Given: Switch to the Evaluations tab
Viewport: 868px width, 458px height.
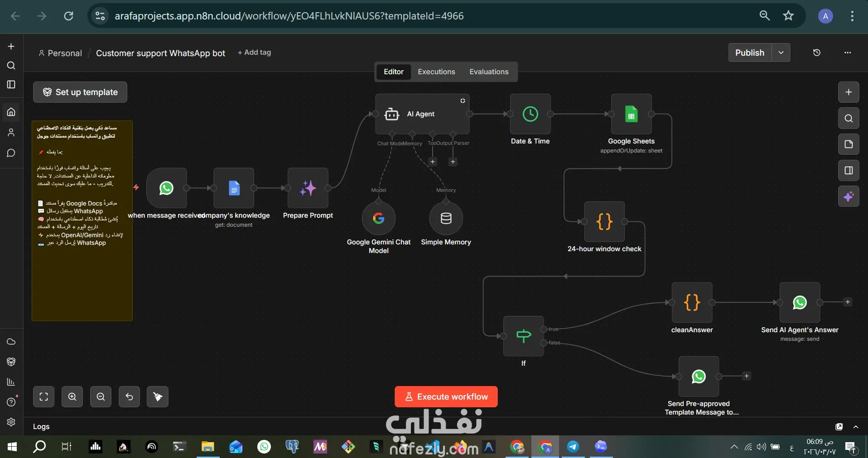Looking at the screenshot, I should (489, 72).
